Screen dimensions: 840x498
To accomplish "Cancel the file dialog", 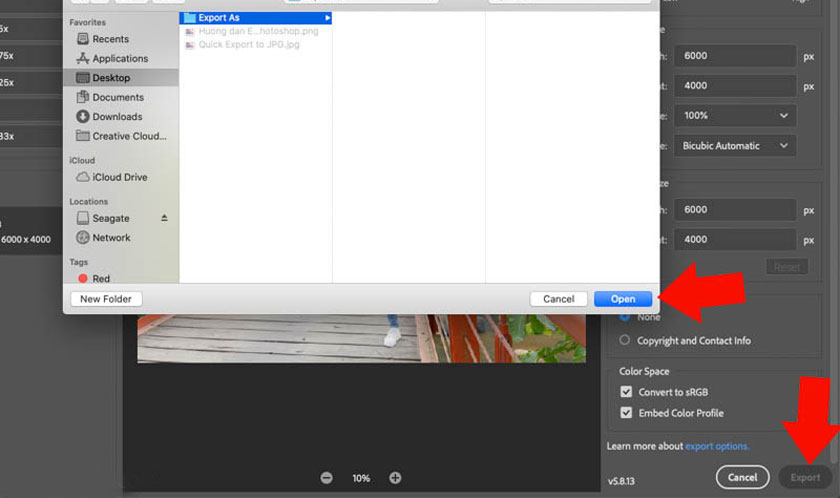I will click(558, 299).
